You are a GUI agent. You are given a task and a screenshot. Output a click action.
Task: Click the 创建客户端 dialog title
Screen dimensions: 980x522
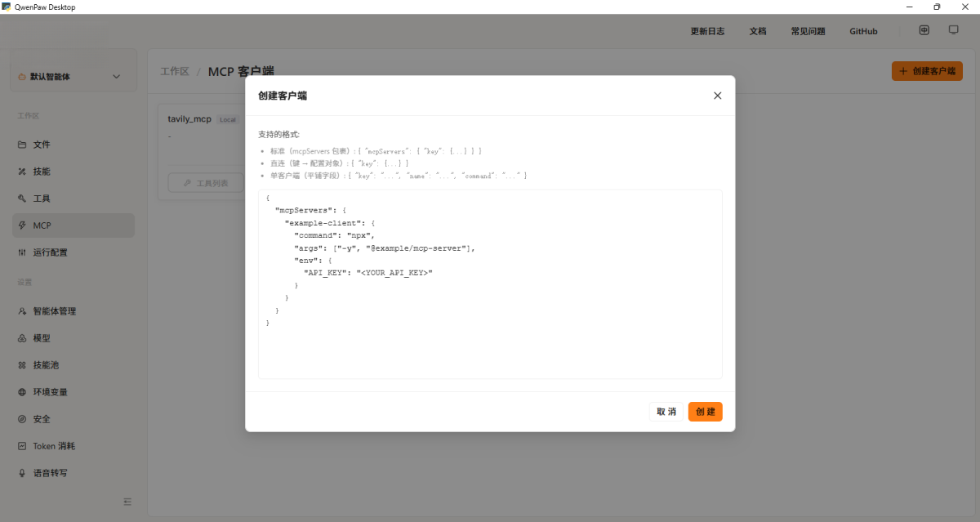(x=283, y=96)
